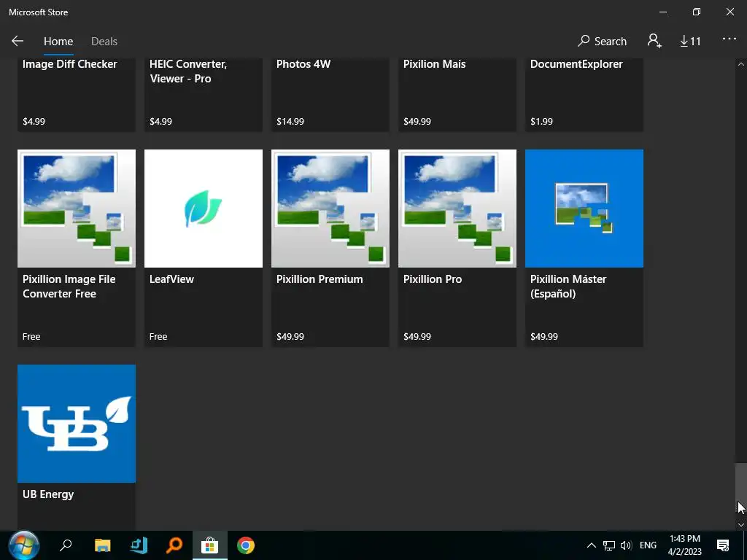
Task: Click $49.99 price under Pixillion Premium
Action: 290,337
